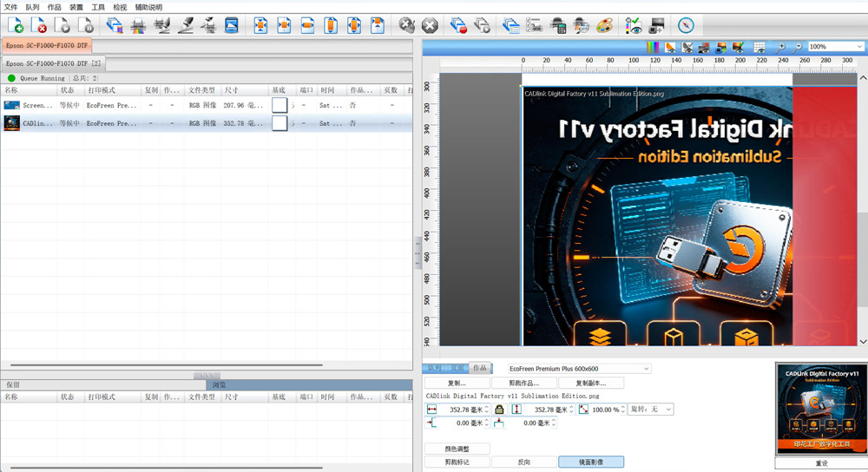Open the 辅助说明 menu
The image size is (868, 472).
coord(148,7)
